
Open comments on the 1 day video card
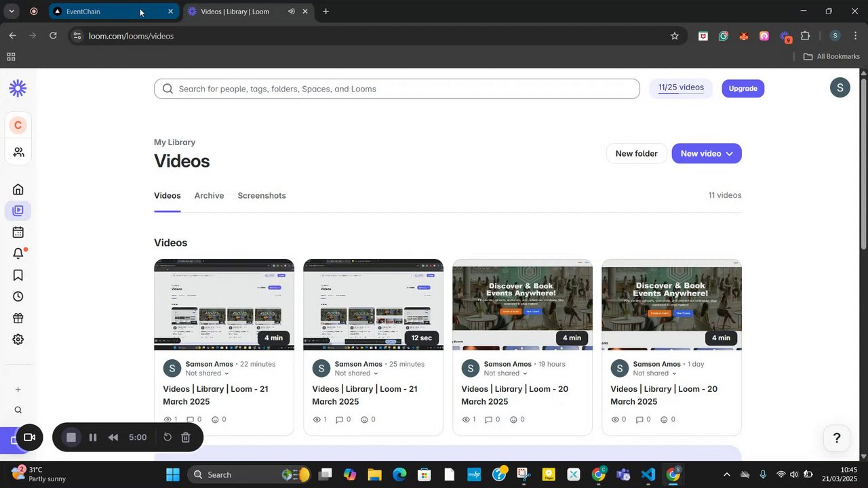[644, 420]
